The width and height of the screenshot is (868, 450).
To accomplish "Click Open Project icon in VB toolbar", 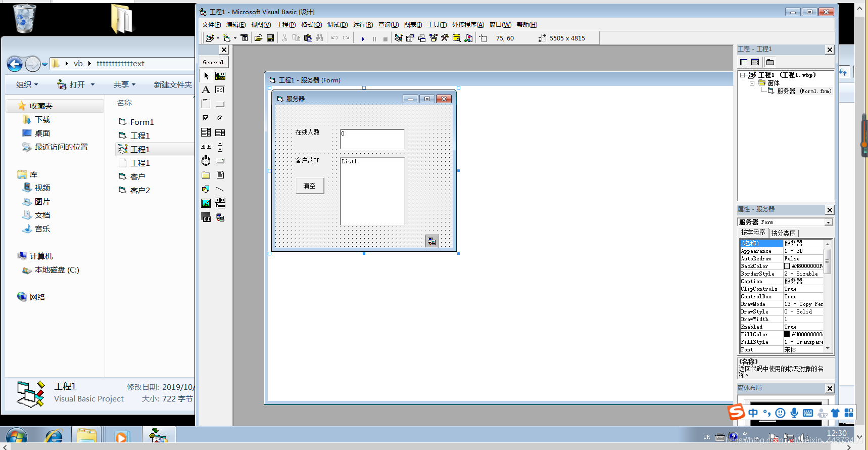I will point(259,38).
